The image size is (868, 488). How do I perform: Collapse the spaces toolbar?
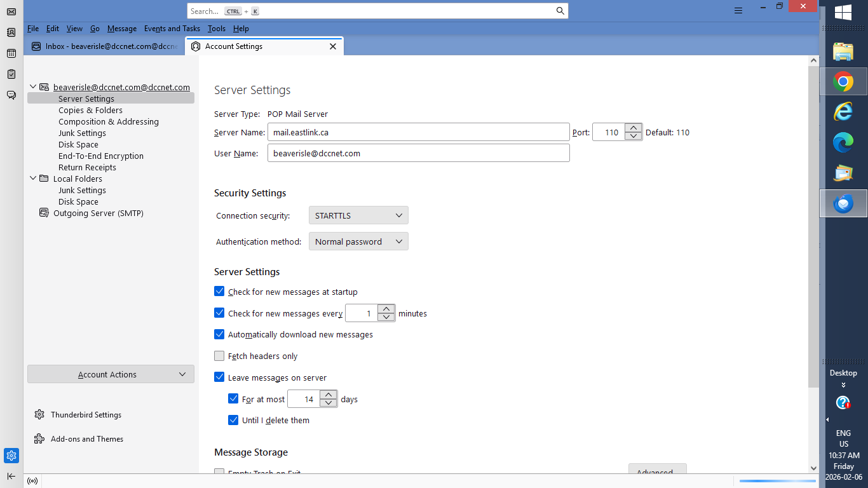pyautogui.click(x=11, y=477)
